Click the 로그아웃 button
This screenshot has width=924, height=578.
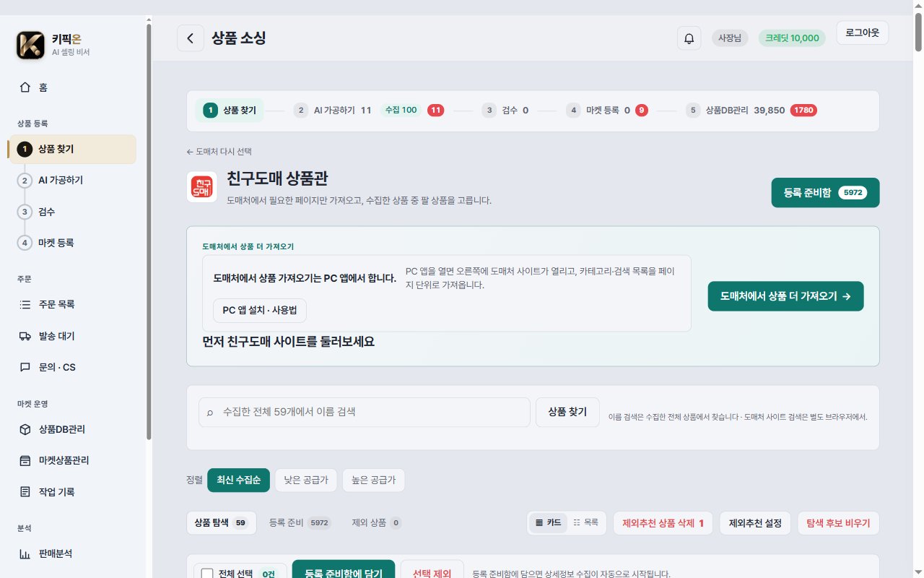point(863,33)
